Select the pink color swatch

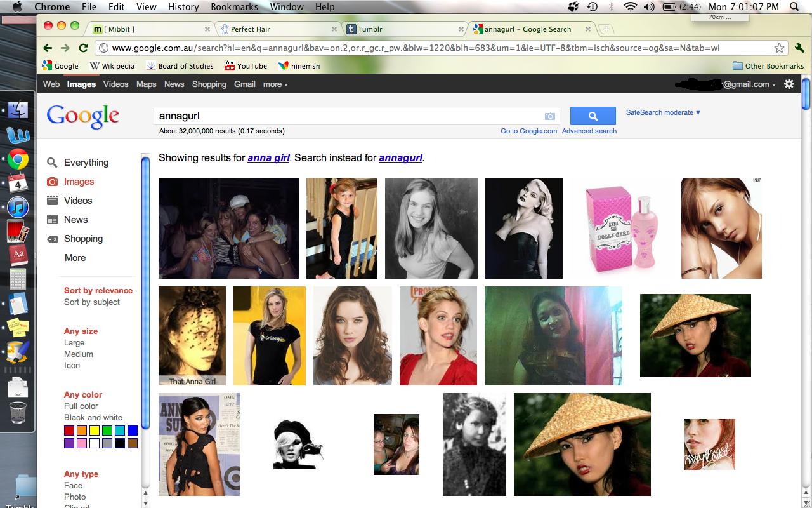(82, 443)
